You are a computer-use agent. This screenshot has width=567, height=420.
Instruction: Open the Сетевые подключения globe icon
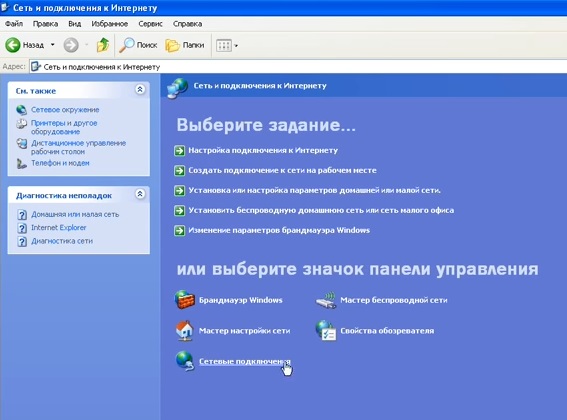pos(185,361)
